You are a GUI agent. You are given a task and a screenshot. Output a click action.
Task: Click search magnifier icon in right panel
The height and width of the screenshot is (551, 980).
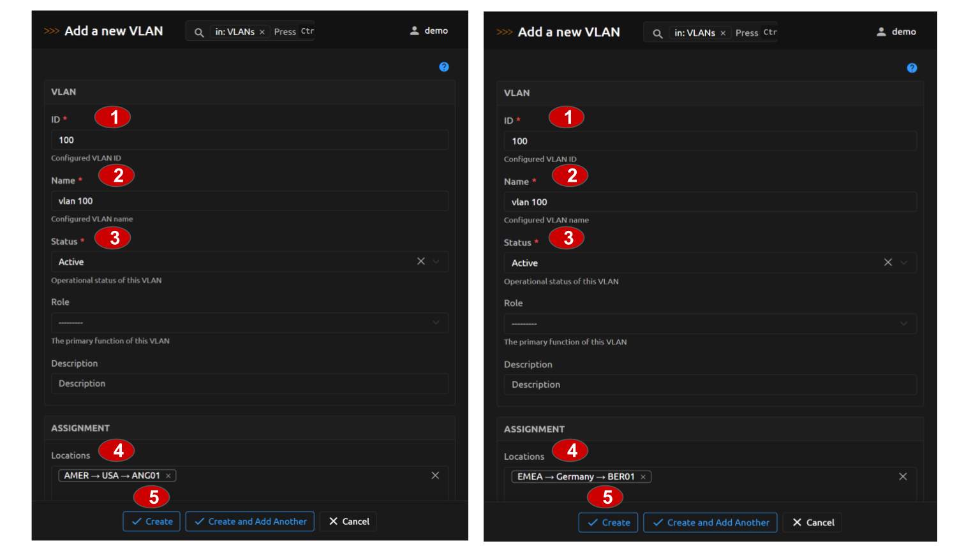click(657, 33)
